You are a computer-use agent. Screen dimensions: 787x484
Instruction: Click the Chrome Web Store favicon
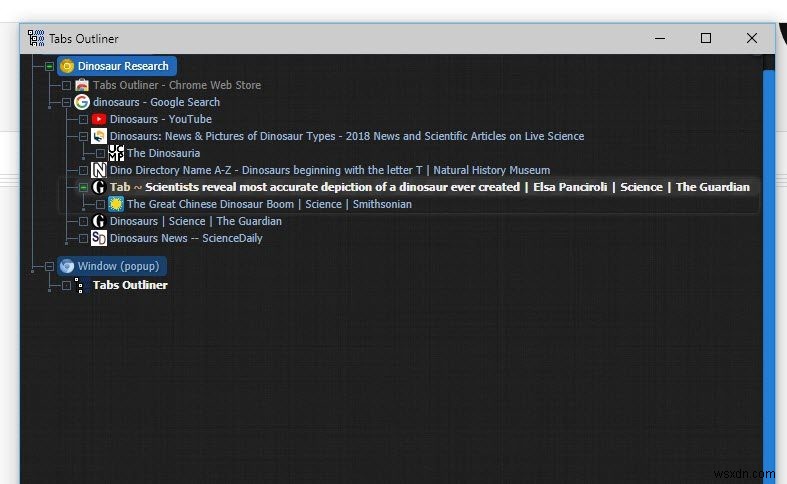click(82, 85)
